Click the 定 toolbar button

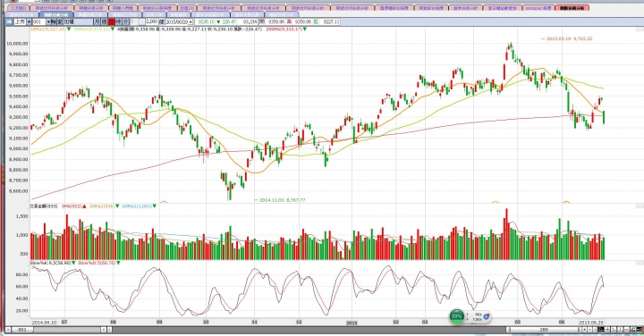click(x=60, y=21)
